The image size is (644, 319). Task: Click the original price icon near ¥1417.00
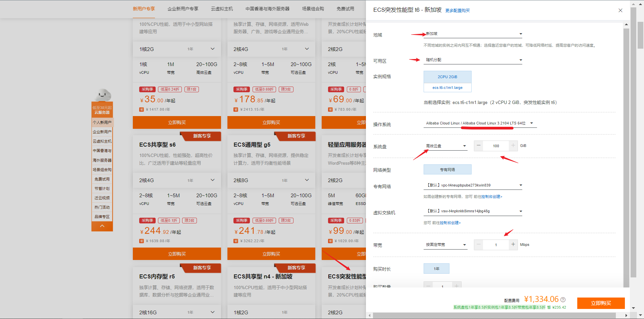pos(142,109)
